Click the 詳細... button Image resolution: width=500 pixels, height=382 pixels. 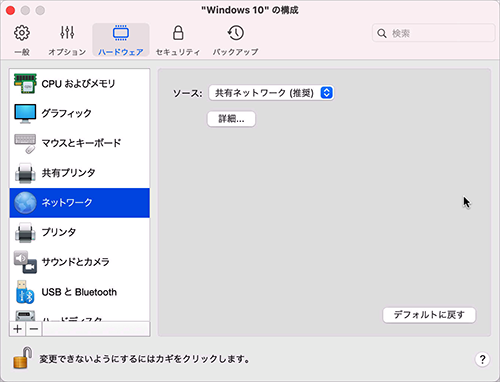231,119
